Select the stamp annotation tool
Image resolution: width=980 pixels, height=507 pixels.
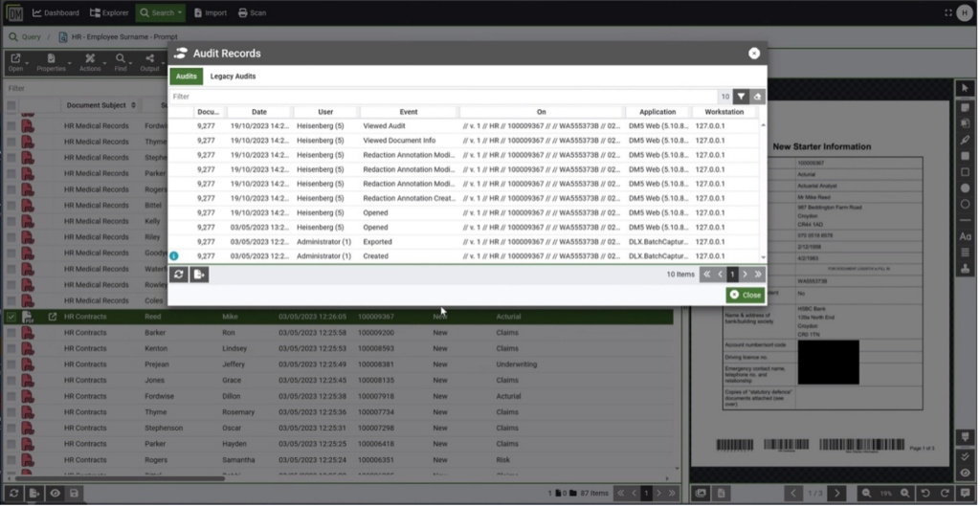pyautogui.click(x=965, y=269)
